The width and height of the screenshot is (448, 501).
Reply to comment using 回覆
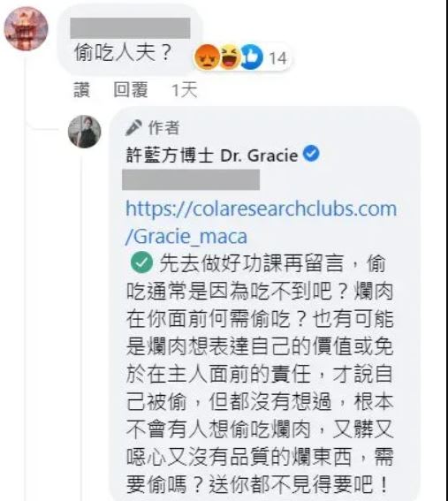131,90
